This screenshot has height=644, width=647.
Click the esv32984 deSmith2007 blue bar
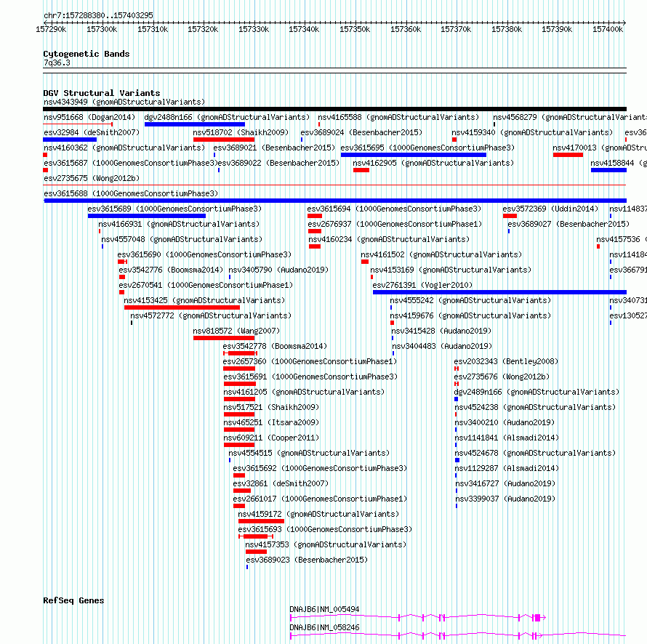click(70, 140)
